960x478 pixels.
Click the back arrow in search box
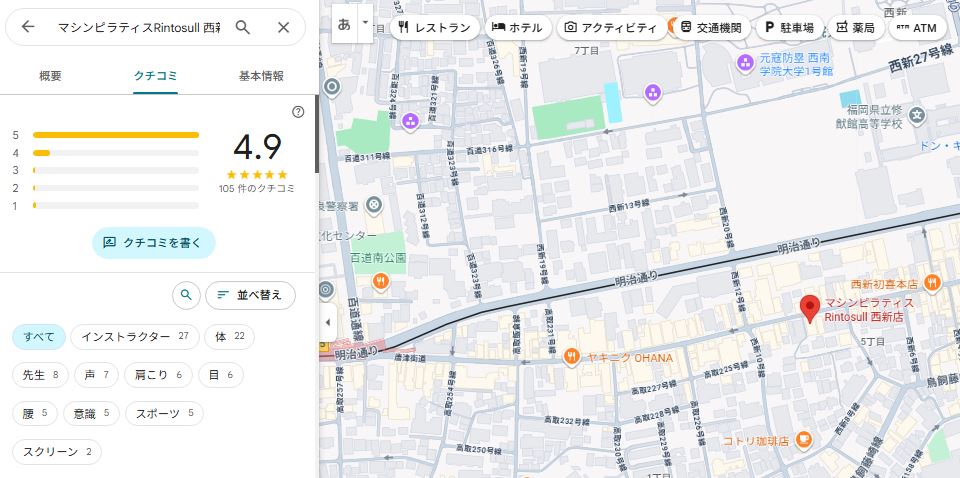[28, 27]
